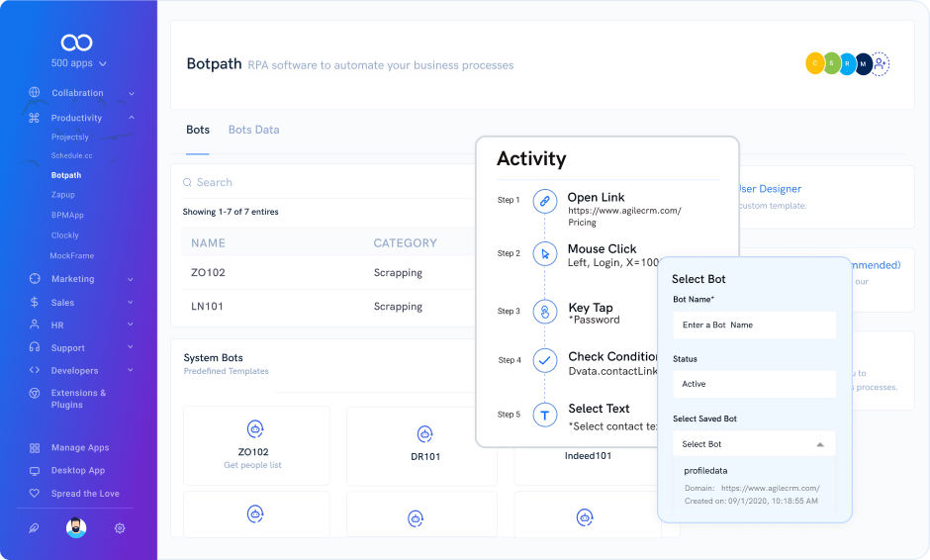Viewport: 930px width, 560px height.
Task: Click the yellow C user avatar circle
Action: pos(814,64)
